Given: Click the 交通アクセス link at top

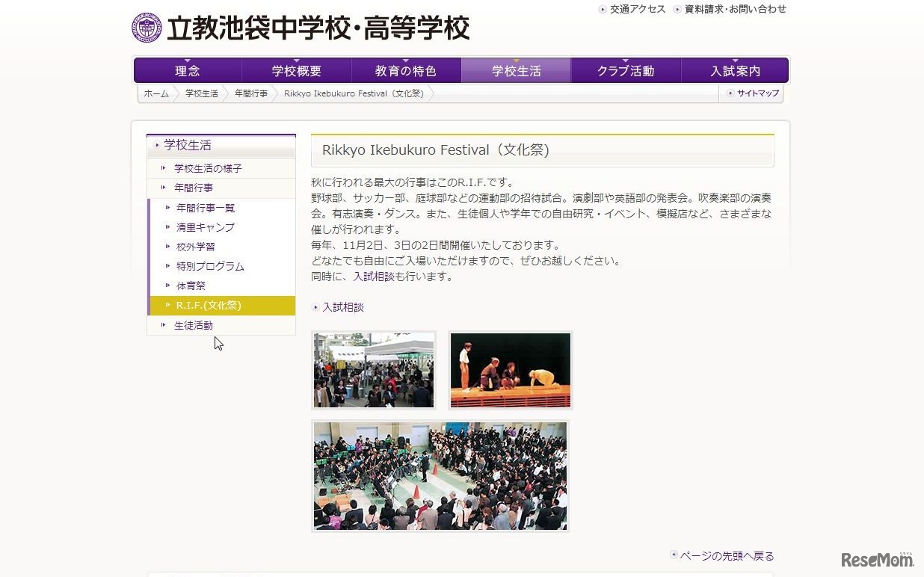Looking at the screenshot, I should (637, 9).
